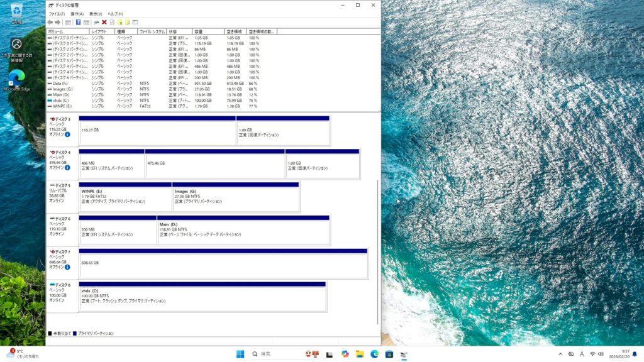
Task: Open the ファイル(F) menu
Action: 57,14
